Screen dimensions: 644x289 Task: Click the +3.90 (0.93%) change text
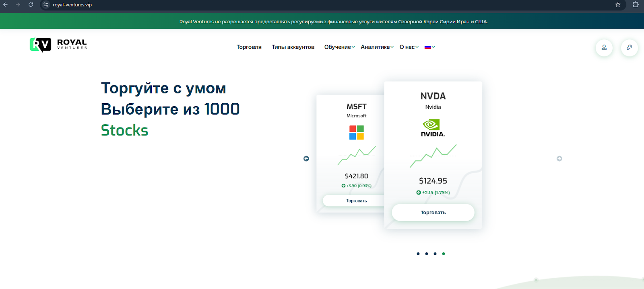click(x=359, y=186)
